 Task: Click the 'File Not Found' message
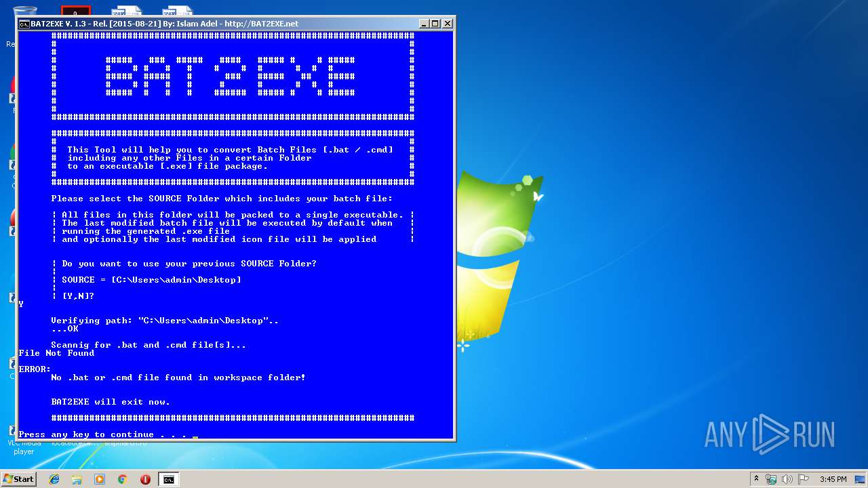(x=57, y=353)
